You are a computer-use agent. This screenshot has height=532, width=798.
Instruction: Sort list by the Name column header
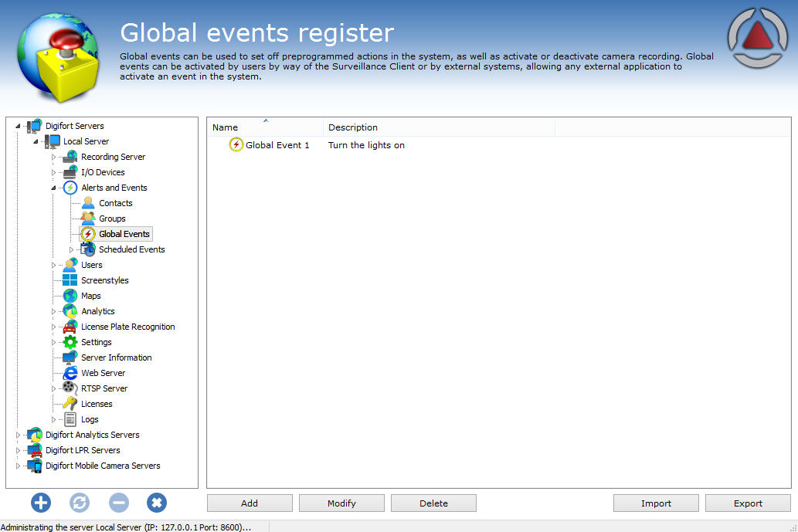(x=226, y=127)
